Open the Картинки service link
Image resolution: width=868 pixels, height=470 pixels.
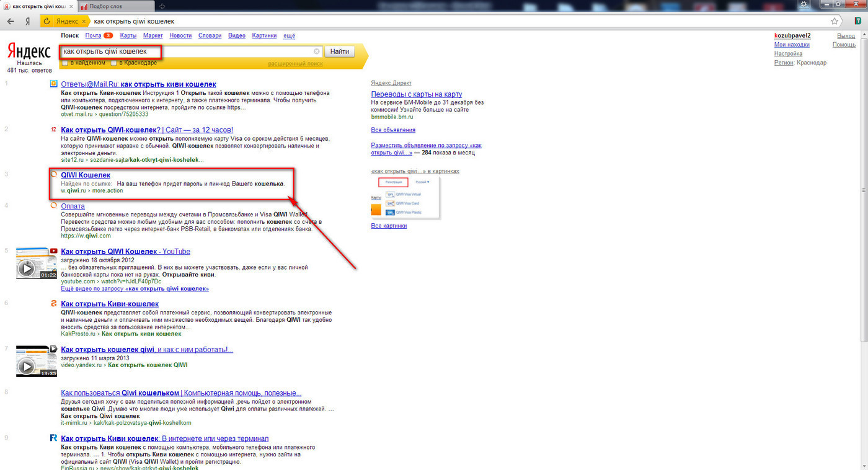(x=265, y=35)
